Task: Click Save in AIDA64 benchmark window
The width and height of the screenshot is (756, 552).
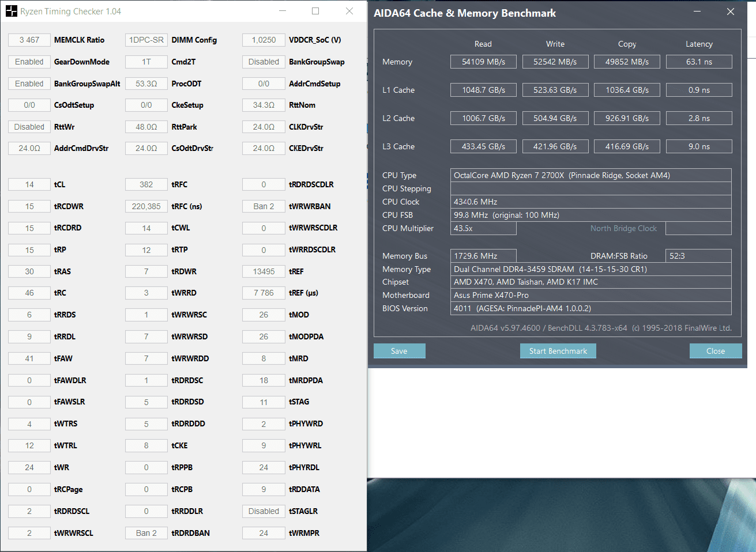Action: 399,351
